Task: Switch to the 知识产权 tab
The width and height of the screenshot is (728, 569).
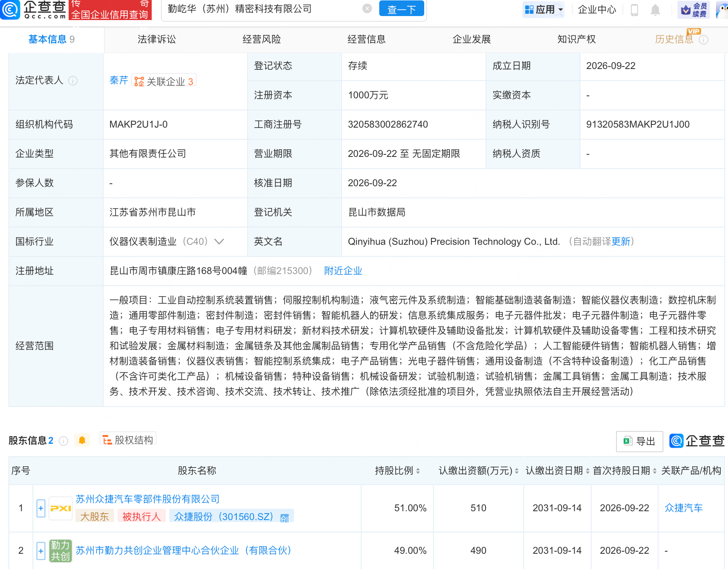Action: (576, 39)
